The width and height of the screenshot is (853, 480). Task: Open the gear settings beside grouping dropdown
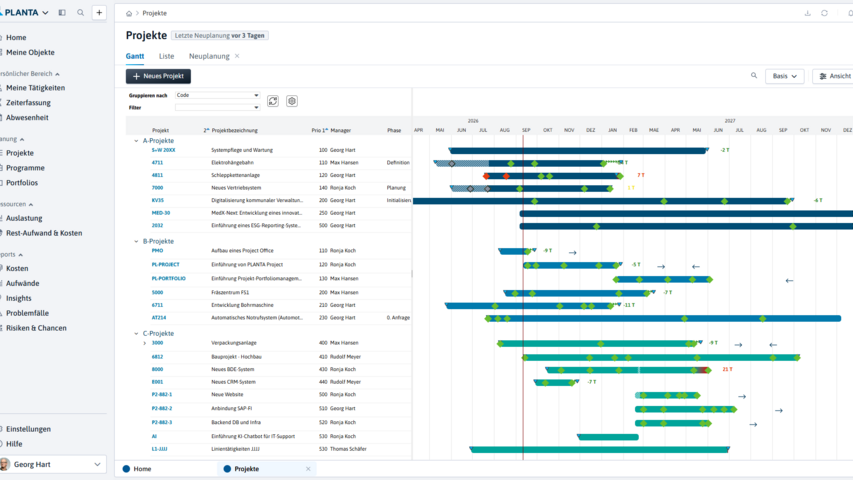(292, 101)
